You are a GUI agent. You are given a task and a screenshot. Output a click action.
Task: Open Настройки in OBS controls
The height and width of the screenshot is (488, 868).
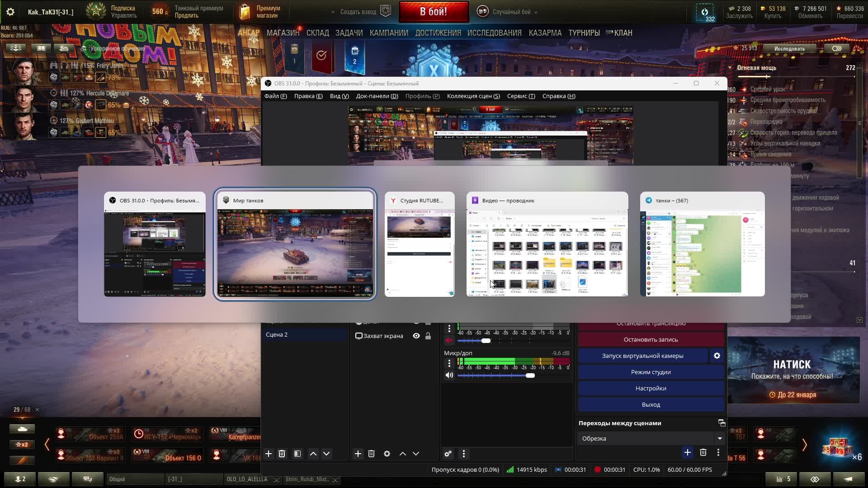pyautogui.click(x=651, y=389)
